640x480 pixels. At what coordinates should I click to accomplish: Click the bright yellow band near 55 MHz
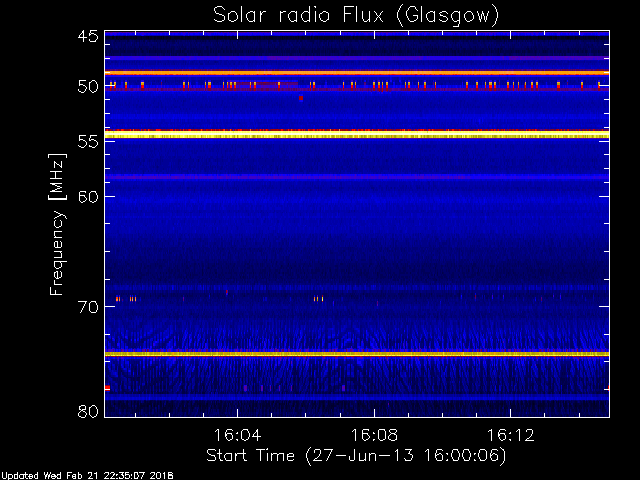[356, 134]
